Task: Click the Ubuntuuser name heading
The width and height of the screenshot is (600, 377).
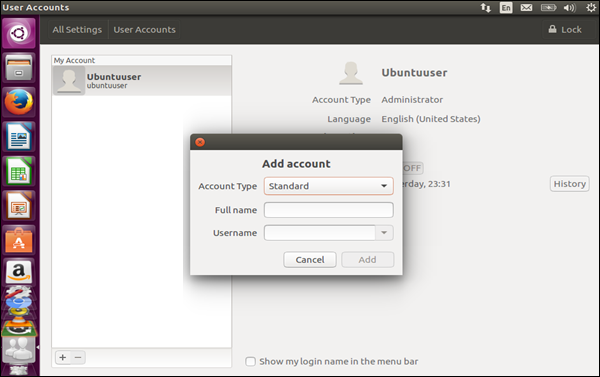Action: pos(414,73)
